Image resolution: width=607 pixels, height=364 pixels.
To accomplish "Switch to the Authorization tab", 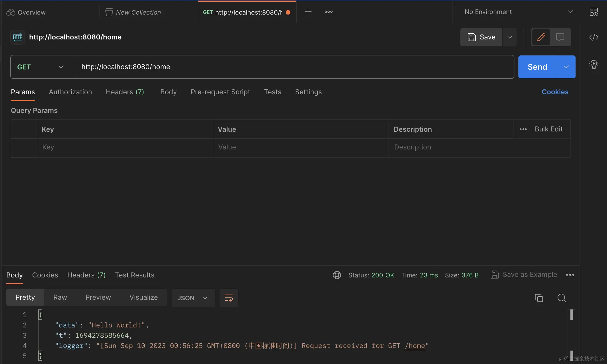I will tap(70, 92).
